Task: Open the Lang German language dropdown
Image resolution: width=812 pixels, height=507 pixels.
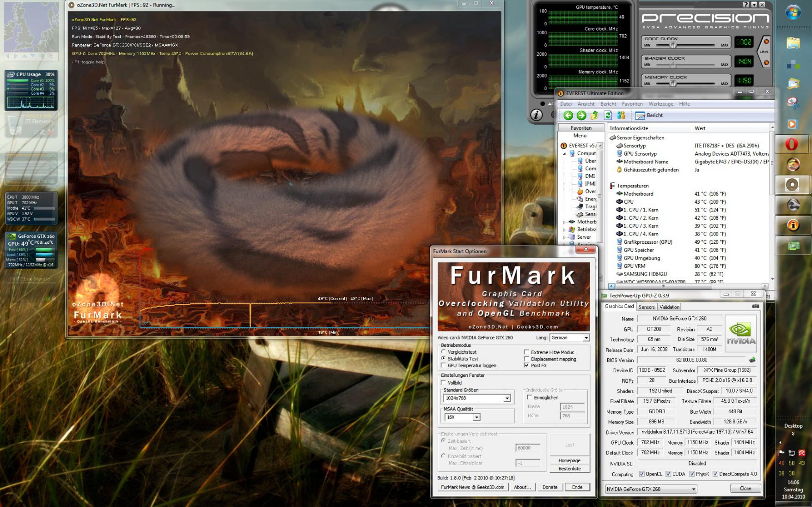Action: (x=569, y=338)
